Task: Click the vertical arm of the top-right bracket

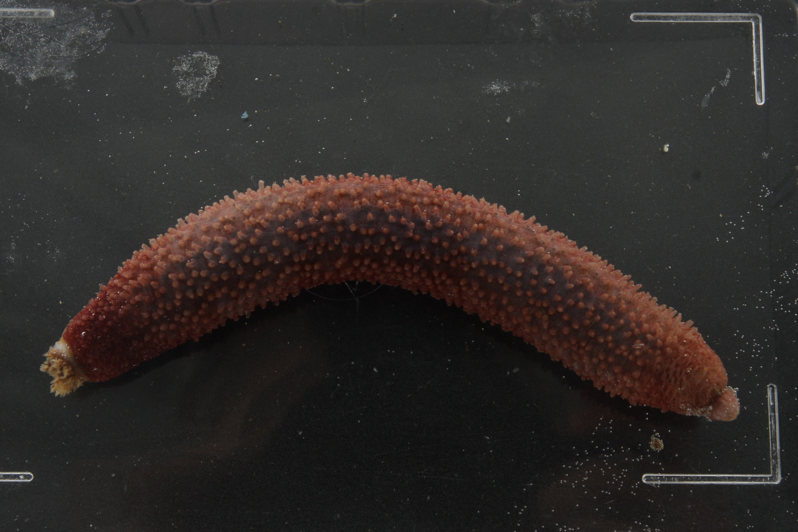Action: [759, 61]
